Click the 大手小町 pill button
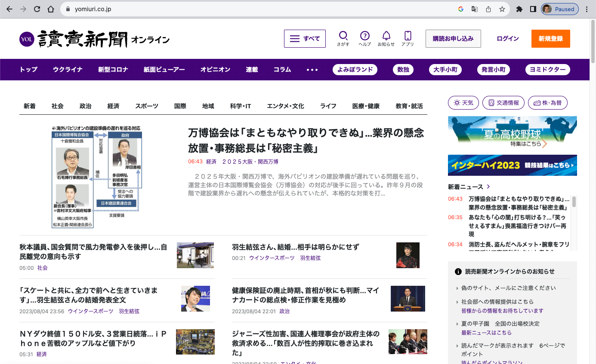This screenshot has width=596, height=364. (445, 70)
